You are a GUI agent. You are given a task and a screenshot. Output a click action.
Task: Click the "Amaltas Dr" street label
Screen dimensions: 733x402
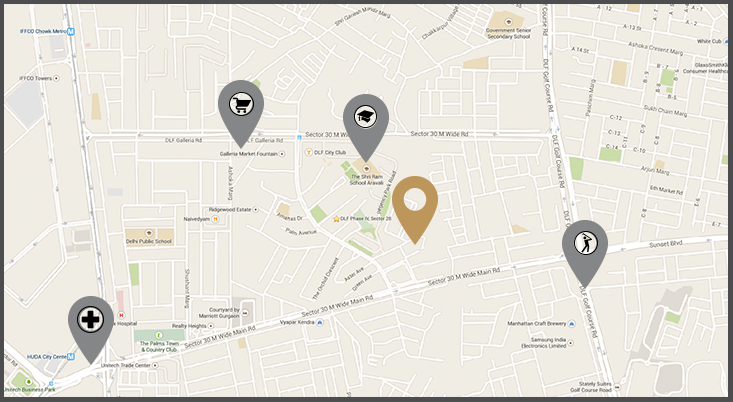289,216
